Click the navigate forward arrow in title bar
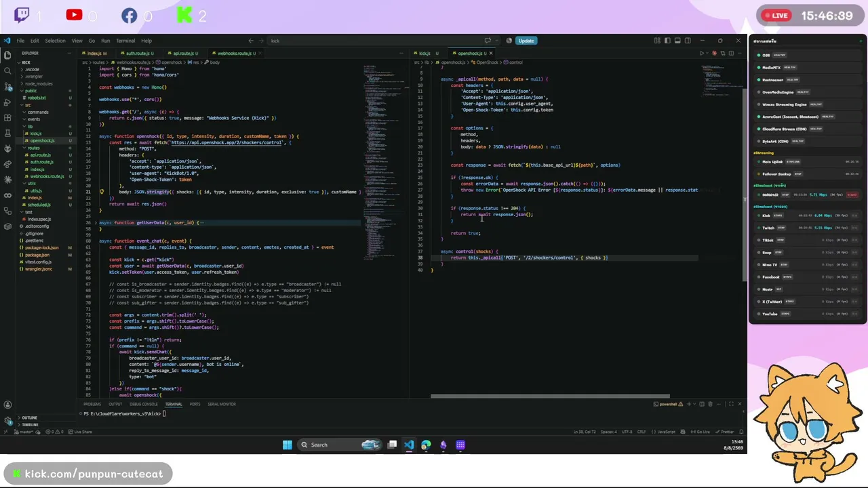This screenshot has width=868, height=488. pos(261,41)
